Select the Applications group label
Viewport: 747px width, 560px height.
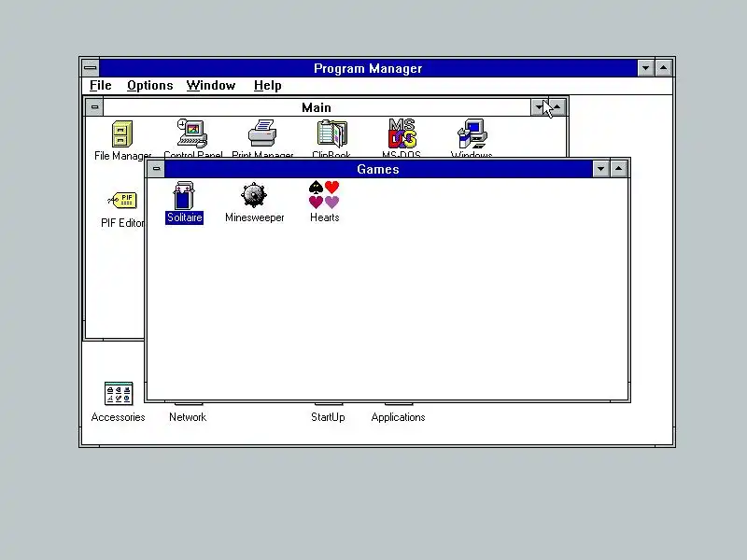point(399,417)
